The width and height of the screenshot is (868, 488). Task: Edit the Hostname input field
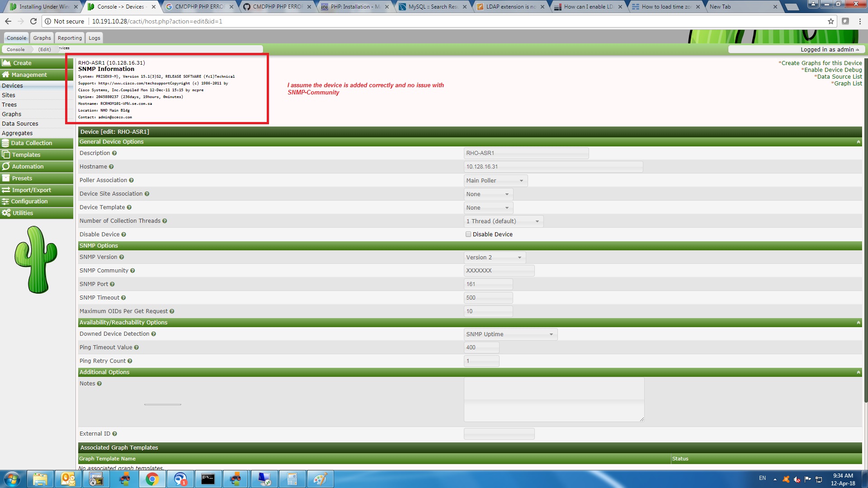tap(553, 166)
